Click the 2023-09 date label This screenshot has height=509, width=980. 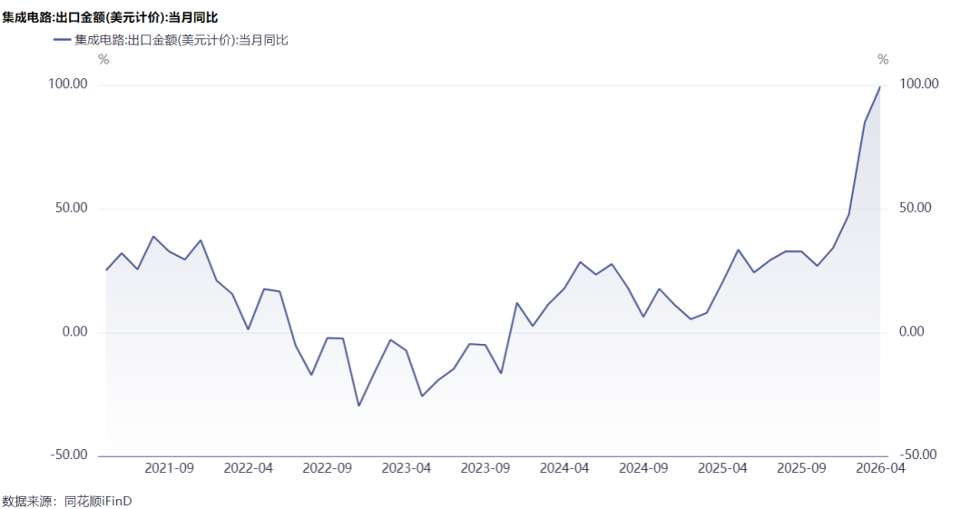[x=485, y=468]
